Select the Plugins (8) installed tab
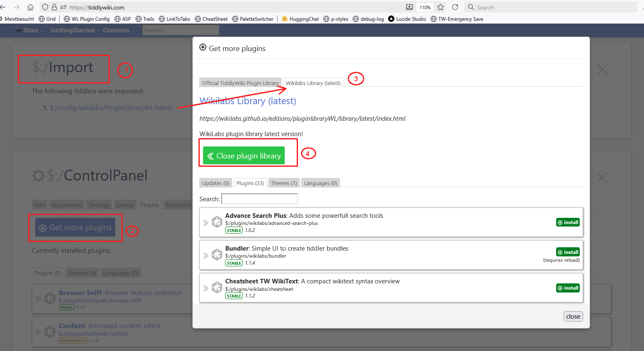The image size is (644, 351). pyautogui.click(x=48, y=273)
